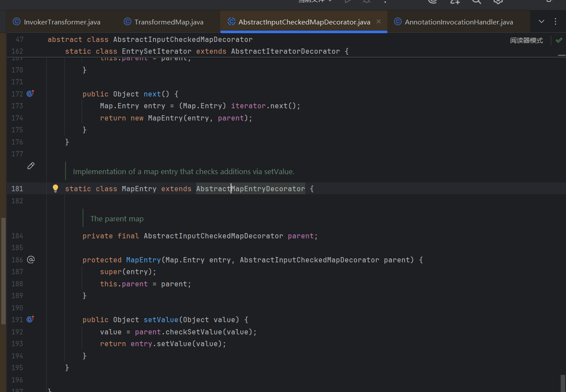Open the 当前文件 run configuration dropdown
Image resolution: width=566 pixels, height=392 pixels.
tap(315, 1)
